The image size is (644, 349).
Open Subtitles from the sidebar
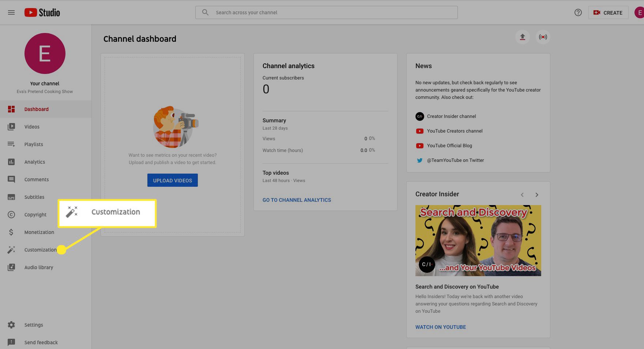point(46,197)
